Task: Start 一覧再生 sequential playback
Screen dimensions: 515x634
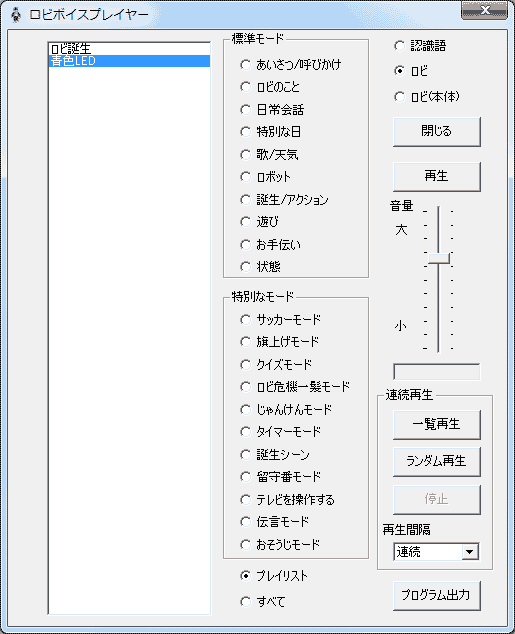Action: 437,425
